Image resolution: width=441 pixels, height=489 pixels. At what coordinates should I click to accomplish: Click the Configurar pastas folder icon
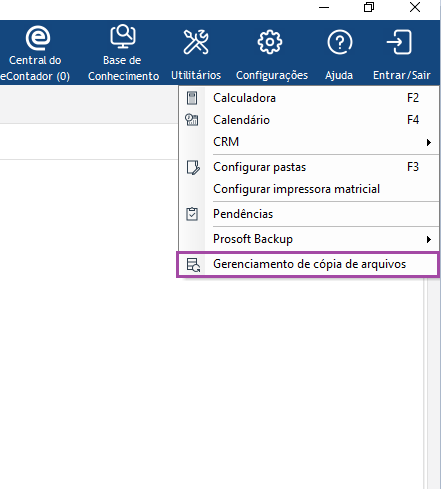pos(193,167)
